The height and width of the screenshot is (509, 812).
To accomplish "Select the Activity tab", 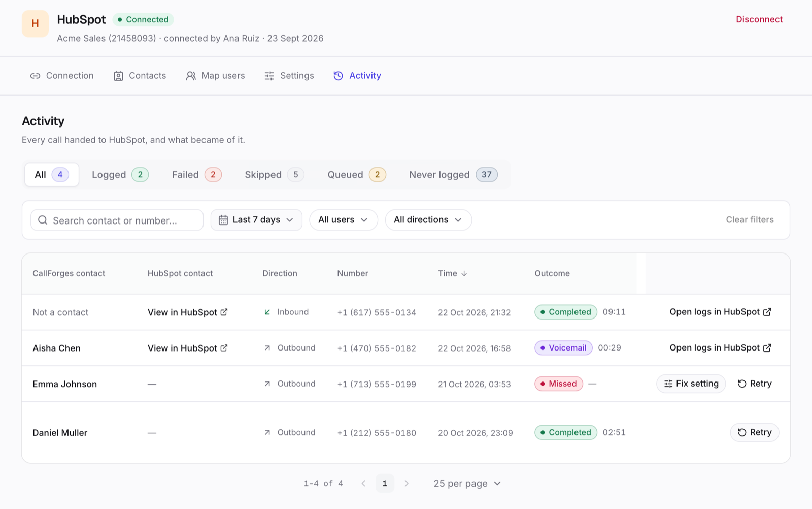I will 357,76.
